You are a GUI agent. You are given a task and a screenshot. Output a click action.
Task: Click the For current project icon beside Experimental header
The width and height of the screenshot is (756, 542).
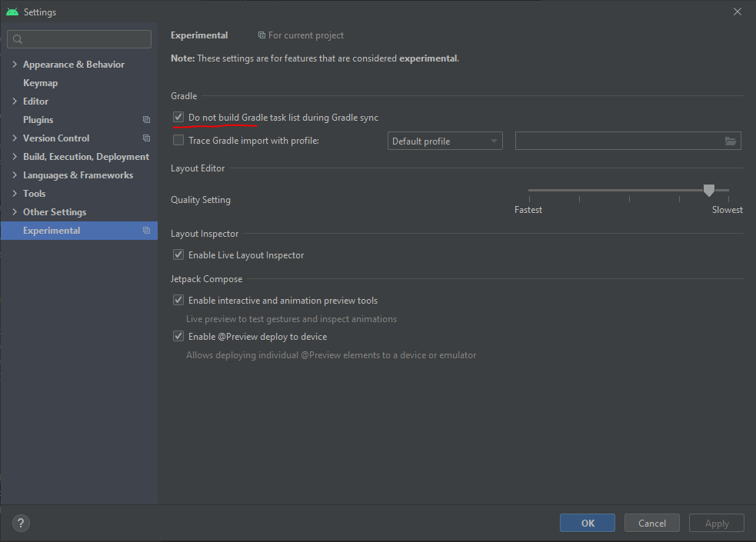pos(262,35)
